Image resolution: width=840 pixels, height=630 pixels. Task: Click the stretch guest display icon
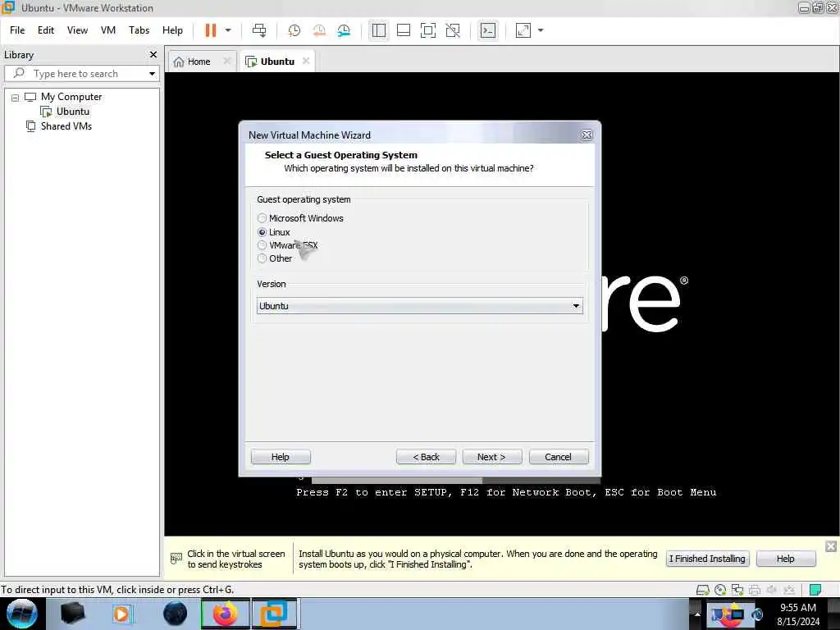[523, 30]
